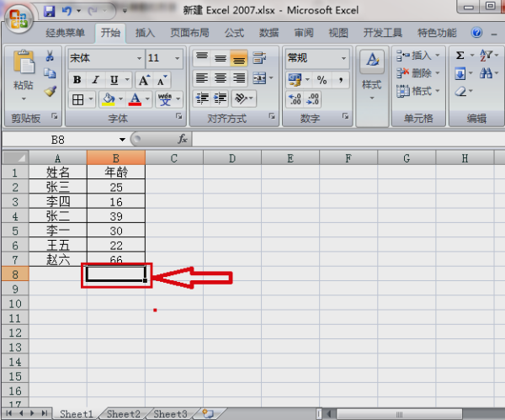Save the workbook via quick access toolbar
This screenshot has height=420, width=505.
pyautogui.click(x=49, y=12)
